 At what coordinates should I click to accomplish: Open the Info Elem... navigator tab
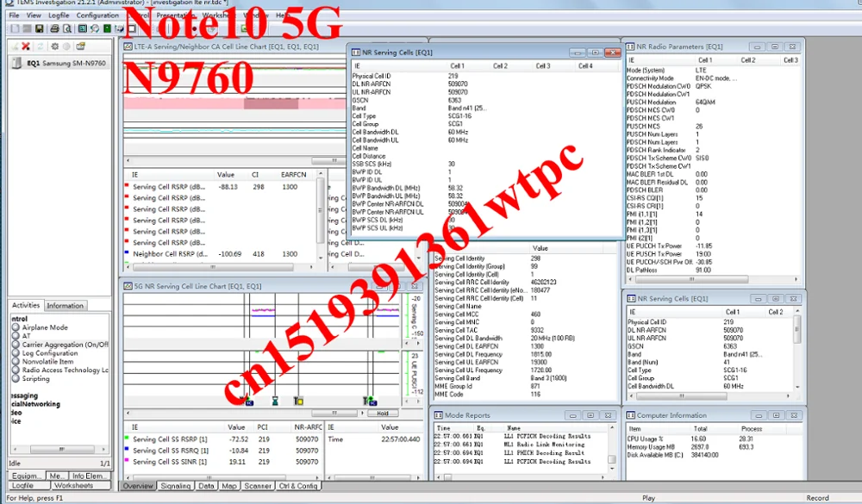89,476
